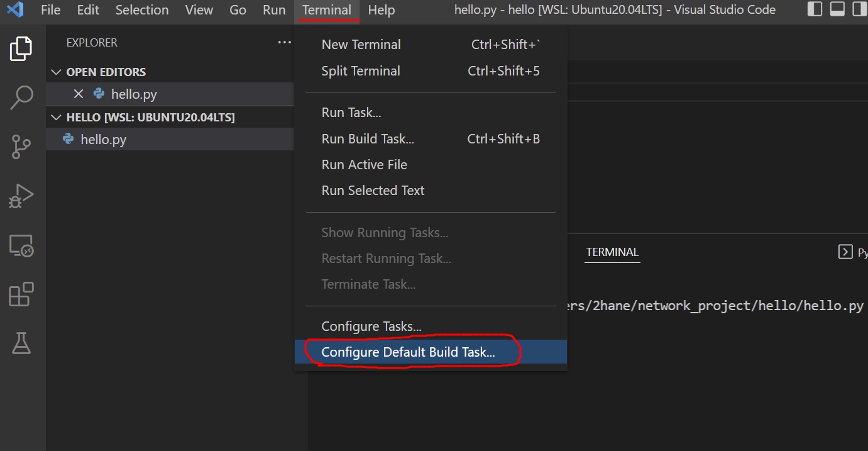Select Run Build Task... entry
Screen dimensions: 868x451
point(431,139)
